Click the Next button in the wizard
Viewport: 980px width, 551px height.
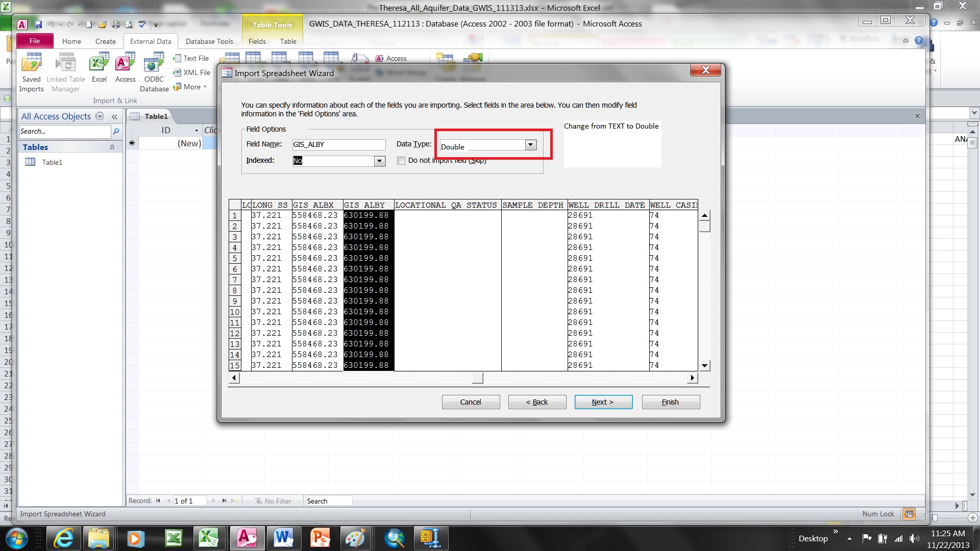pos(603,402)
